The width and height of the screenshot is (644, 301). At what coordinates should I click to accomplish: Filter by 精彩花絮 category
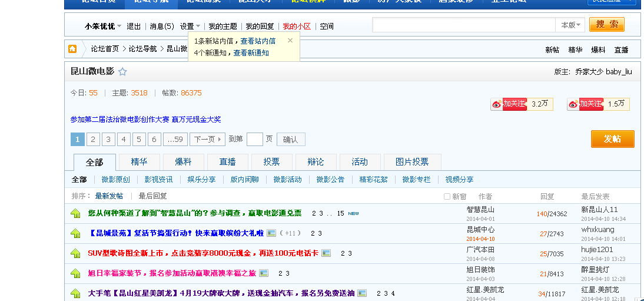373,179
